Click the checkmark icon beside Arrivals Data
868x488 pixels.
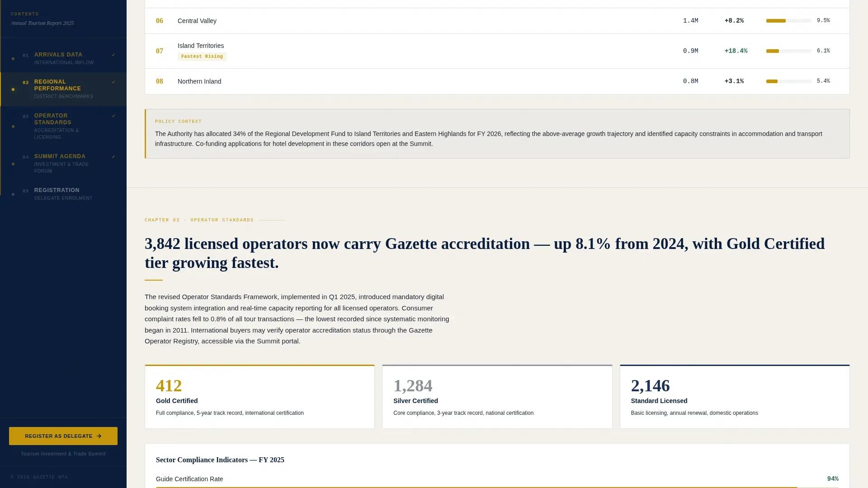pos(113,55)
